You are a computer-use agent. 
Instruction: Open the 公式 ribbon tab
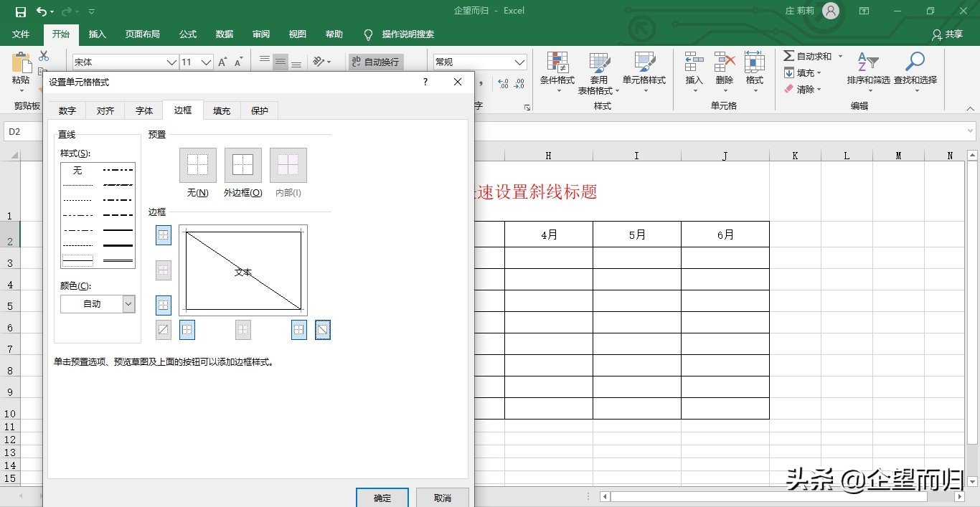tap(187, 34)
